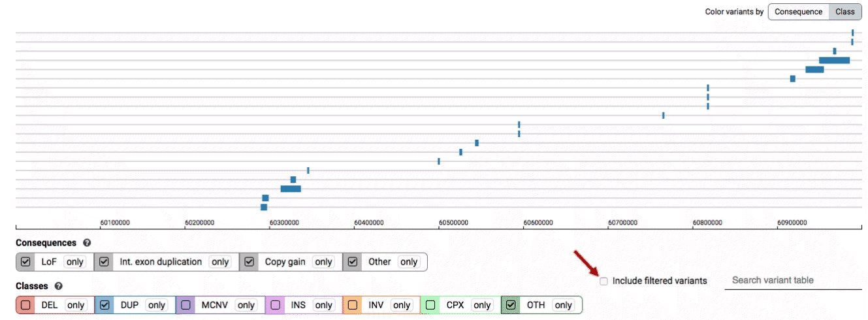This screenshot has height=320, width=868.
Task: Enable the DEL class checkbox
Action: coord(26,305)
